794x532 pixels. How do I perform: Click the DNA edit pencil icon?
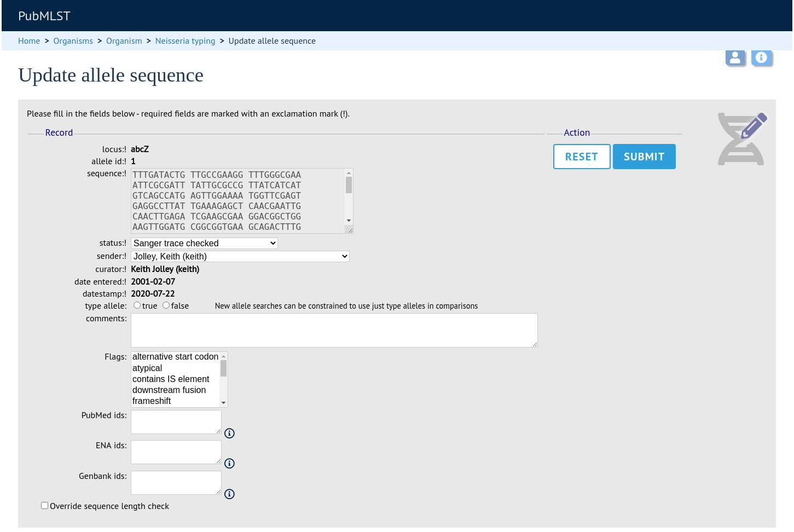click(743, 138)
